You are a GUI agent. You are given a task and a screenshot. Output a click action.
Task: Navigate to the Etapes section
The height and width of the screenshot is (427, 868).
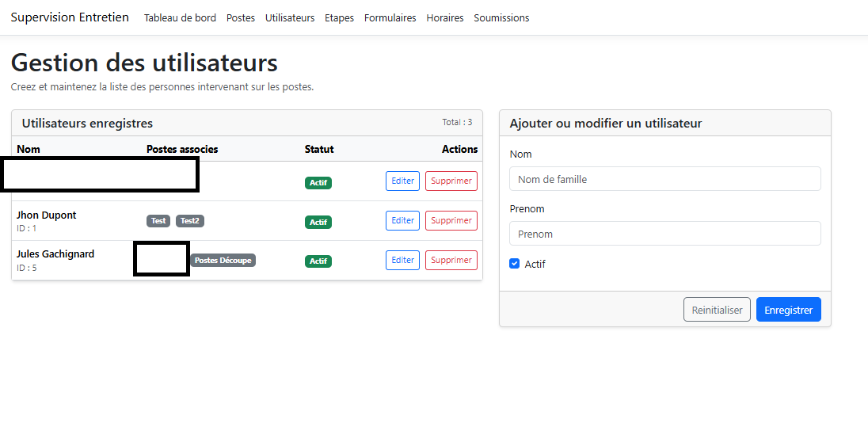[339, 17]
